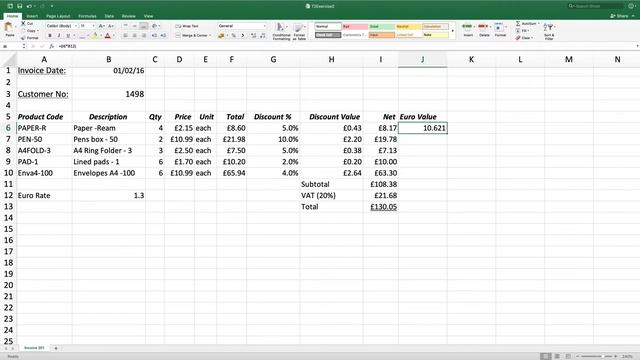Click the decrease indent icon
This screenshot has width=640, height=360.
tap(154, 36)
